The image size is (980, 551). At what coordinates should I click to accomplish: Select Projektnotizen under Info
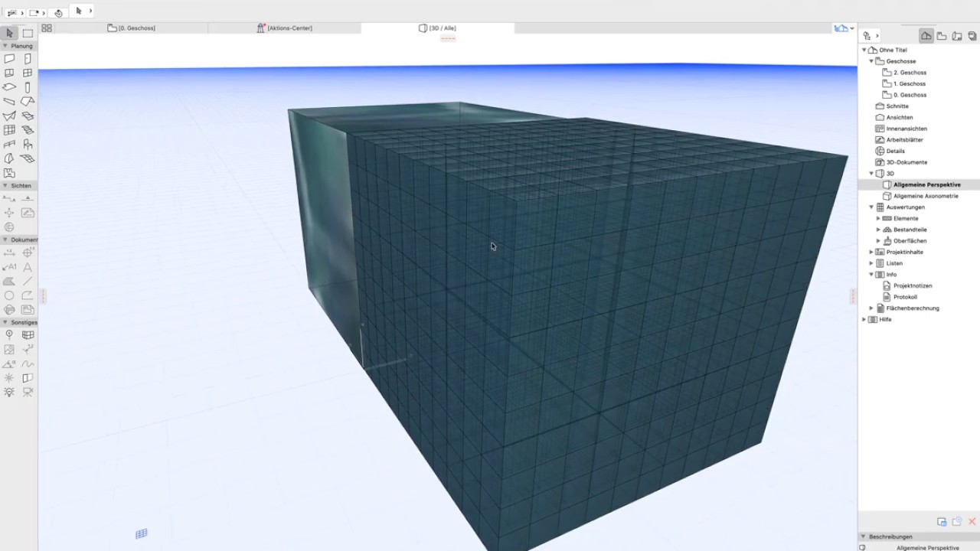coord(913,285)
